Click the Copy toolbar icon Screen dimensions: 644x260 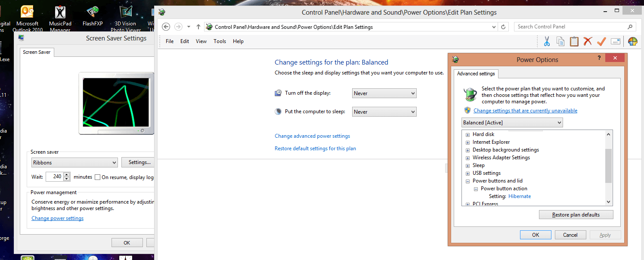click(x=560, y=41)
